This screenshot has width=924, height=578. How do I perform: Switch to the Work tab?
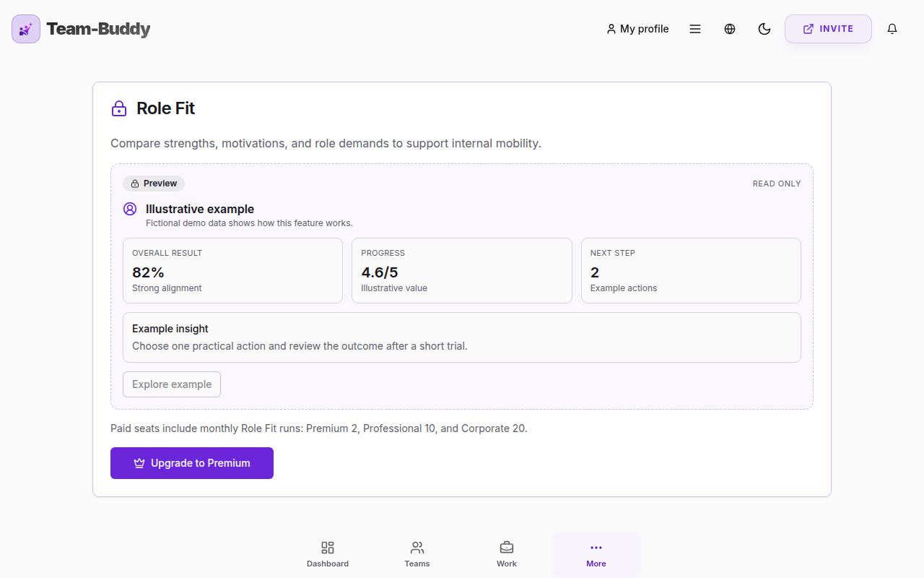tap(507, 554)
